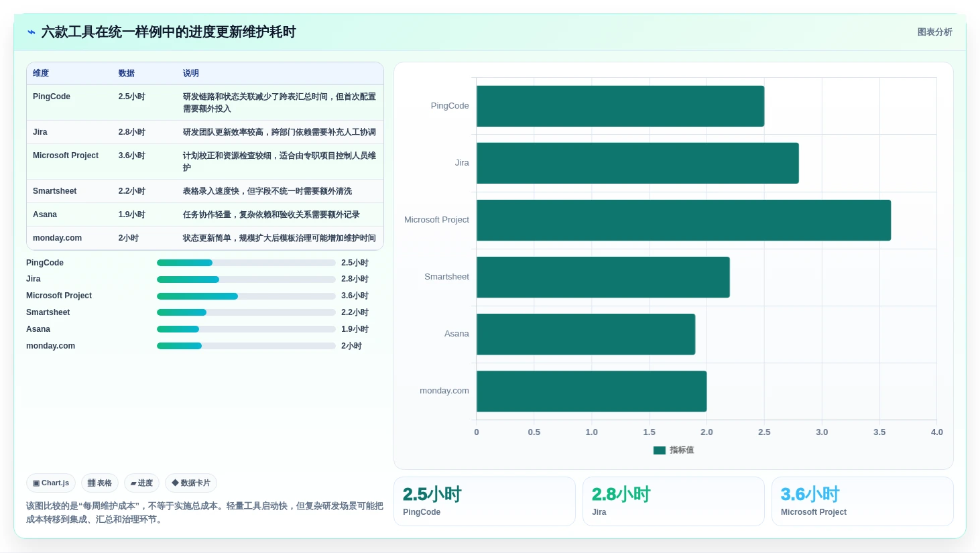The height and width of the screenshot is (553, 980).
Task: Click the PingCode cell in the table
Action: pyautogui.click(x=52, y=97)
